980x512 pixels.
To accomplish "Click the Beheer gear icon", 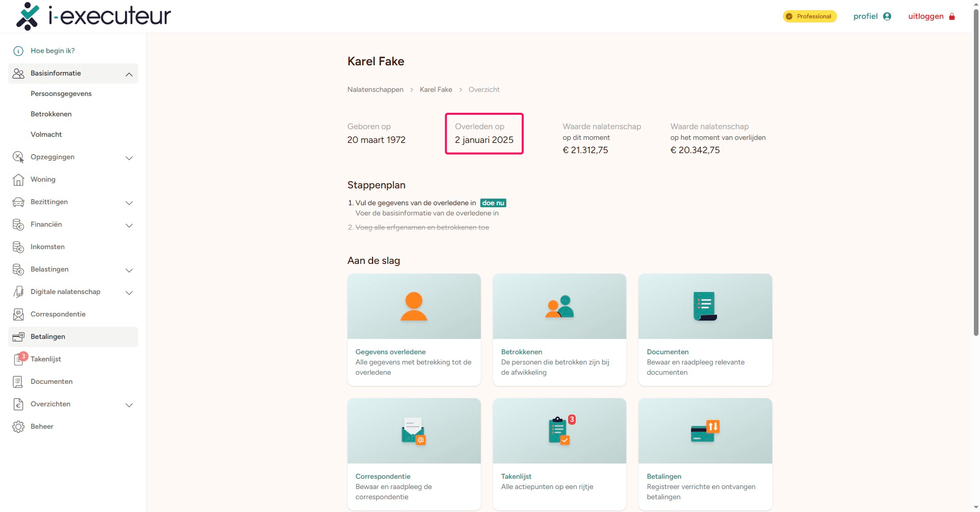I will tap(18, 427).
